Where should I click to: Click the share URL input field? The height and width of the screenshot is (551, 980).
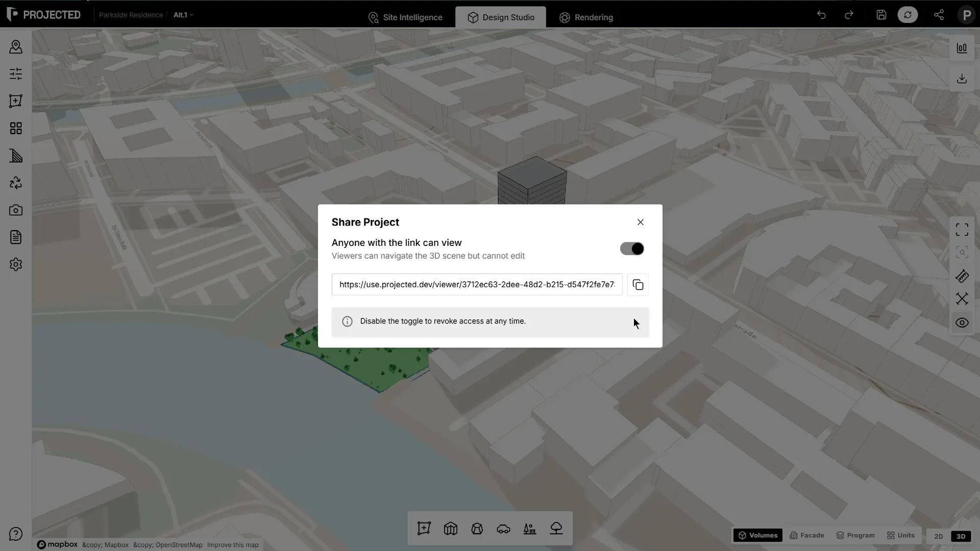pos(477,285)
